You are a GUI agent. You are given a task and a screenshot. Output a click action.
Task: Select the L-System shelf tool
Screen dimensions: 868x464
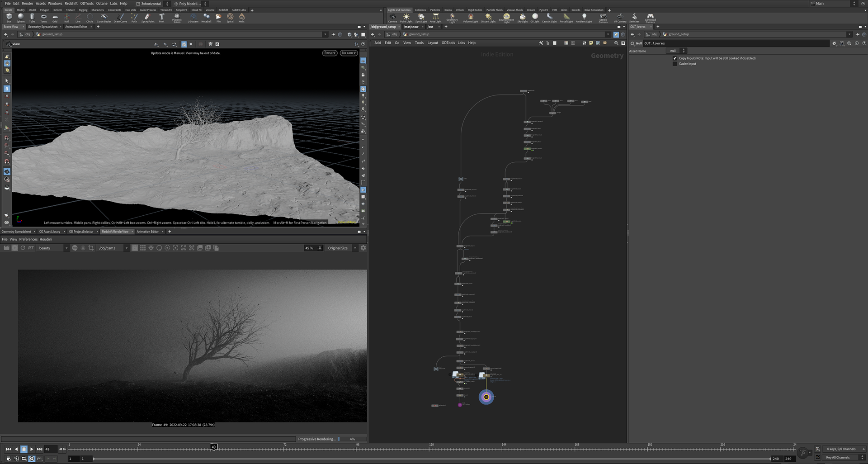[x=193, y=18]
